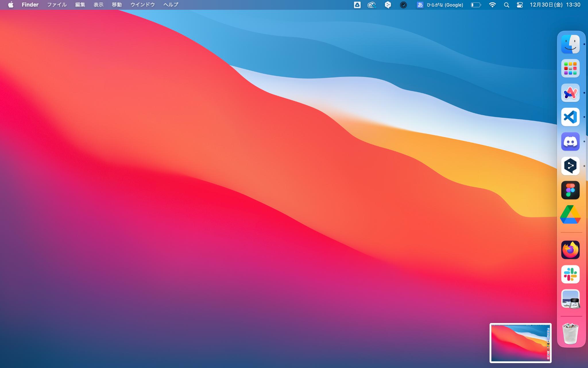Open Spotlight search magnifier

point(506,5)
